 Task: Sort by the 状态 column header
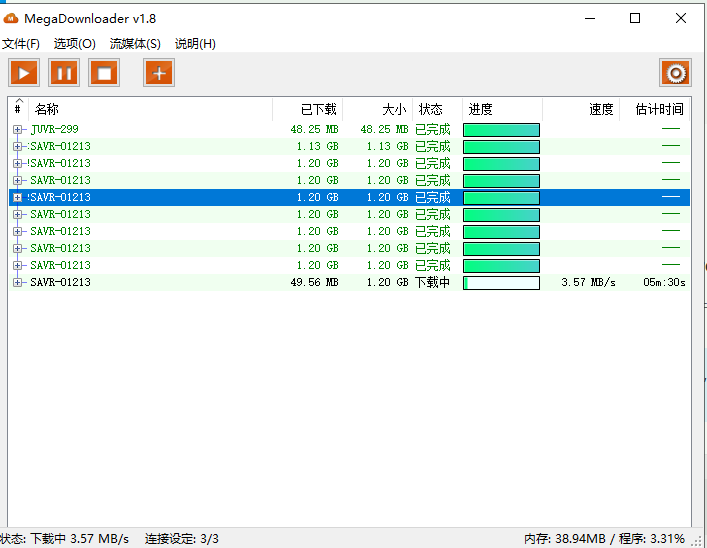click(x=437, y=109)
